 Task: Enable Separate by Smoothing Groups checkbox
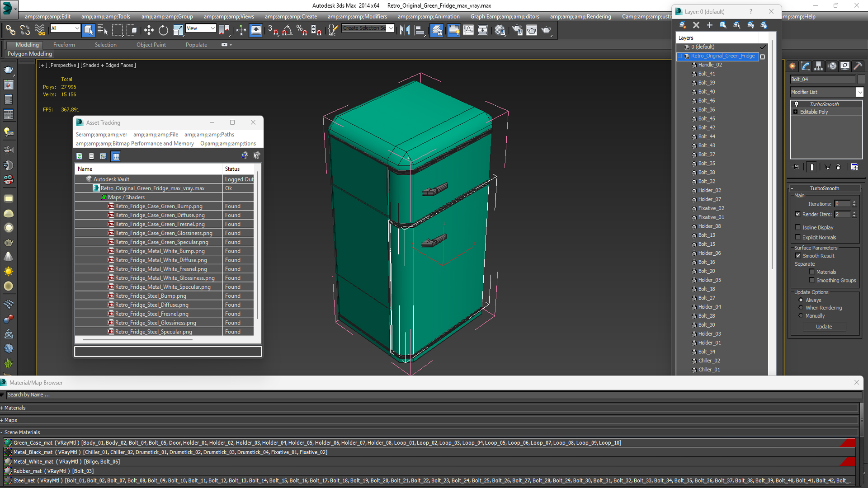click(812, 280)
